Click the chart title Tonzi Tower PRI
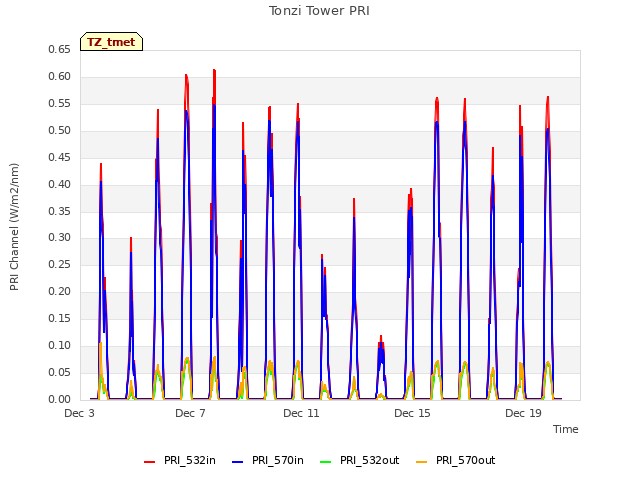Image resolution: width=640 pixels, height=480 pixels. (x=319, y=11)
